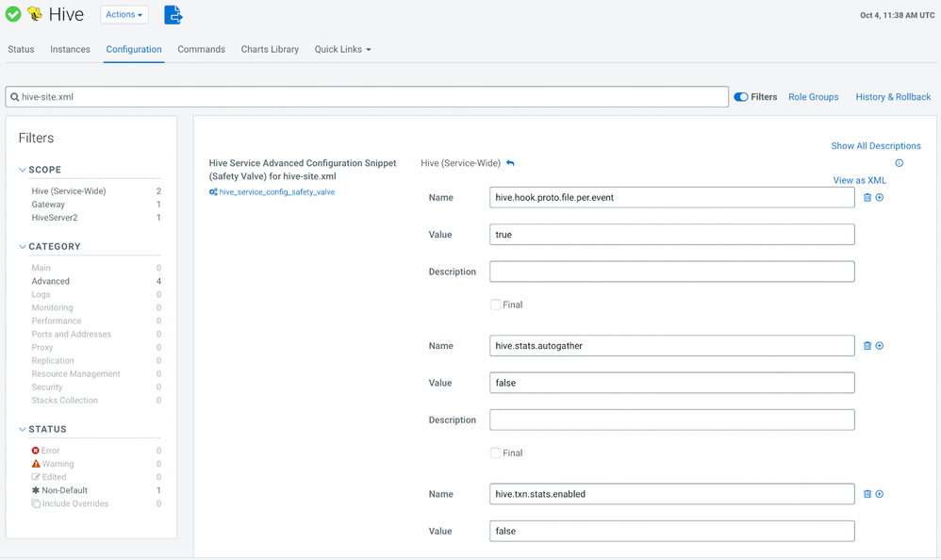This screenshot has height=560, width=941.
Task: Click the hive-site.xml search field
Action: tap(367, 97)
